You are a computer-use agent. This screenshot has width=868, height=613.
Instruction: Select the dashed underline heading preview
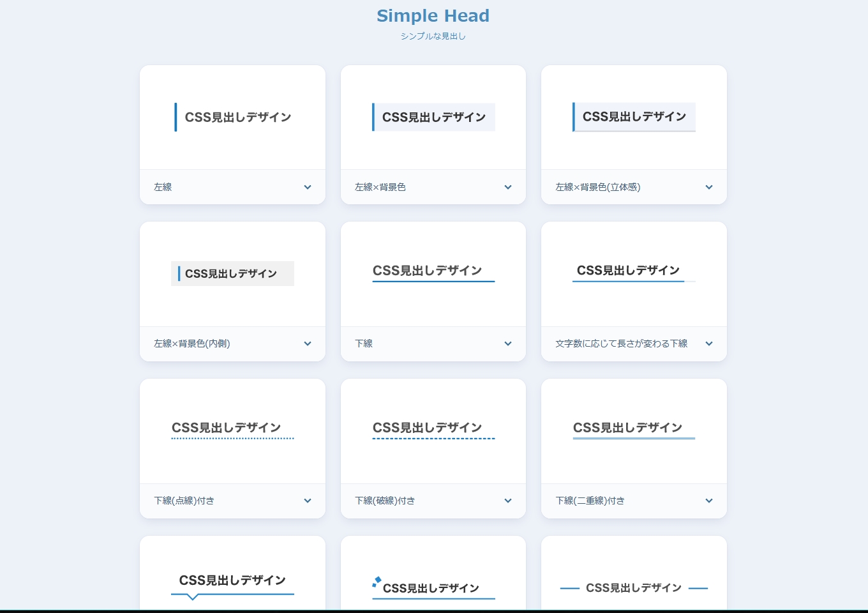(433, 429)
